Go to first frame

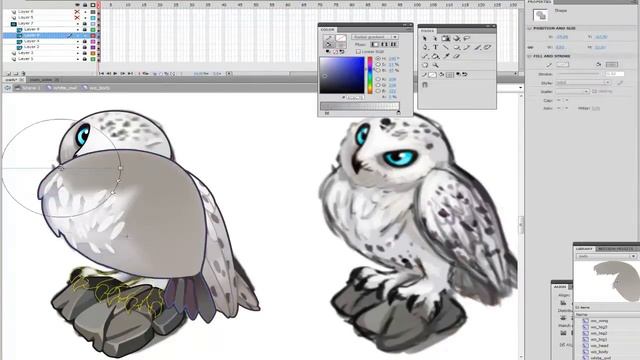click(101, 73)
